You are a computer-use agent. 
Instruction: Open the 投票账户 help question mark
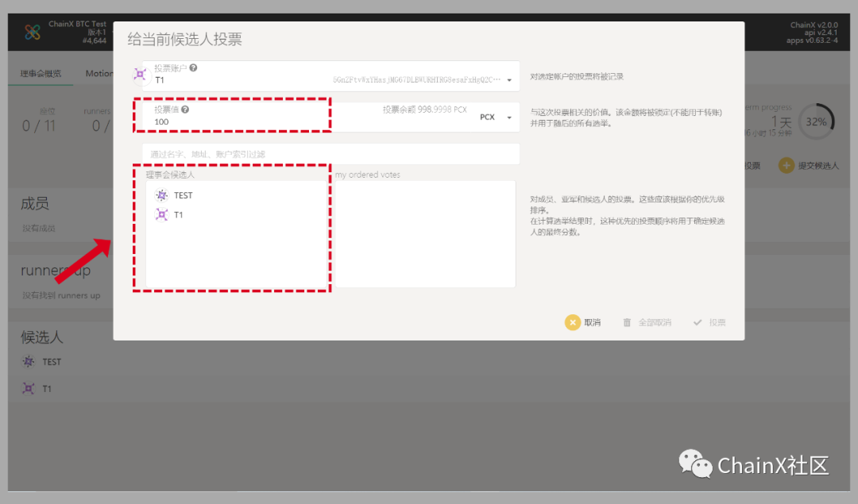click(193, 67)
